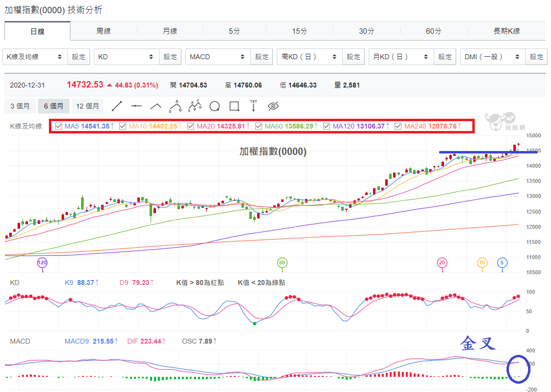Image resolution: width=551 pixels, height=392 pixels.
Task: Select the trend line drawing tool
Action: (117, 106)
